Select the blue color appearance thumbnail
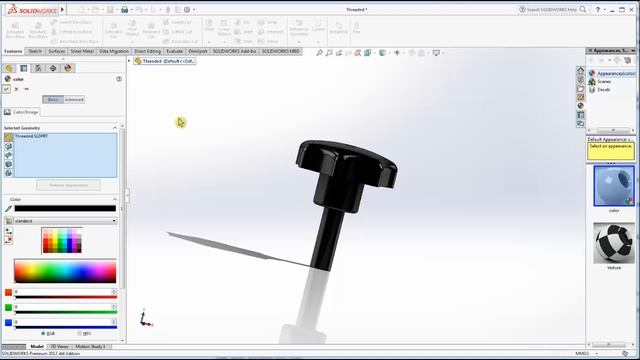The width and height of the screenshot is (640, 360). click(x=614, y=186)
